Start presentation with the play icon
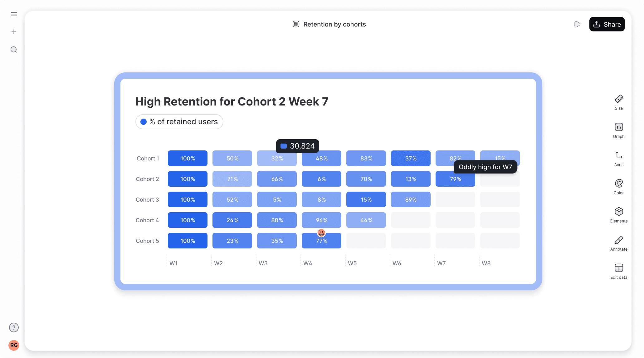Screen dimensions: 644x358 [x=578, y=24]
